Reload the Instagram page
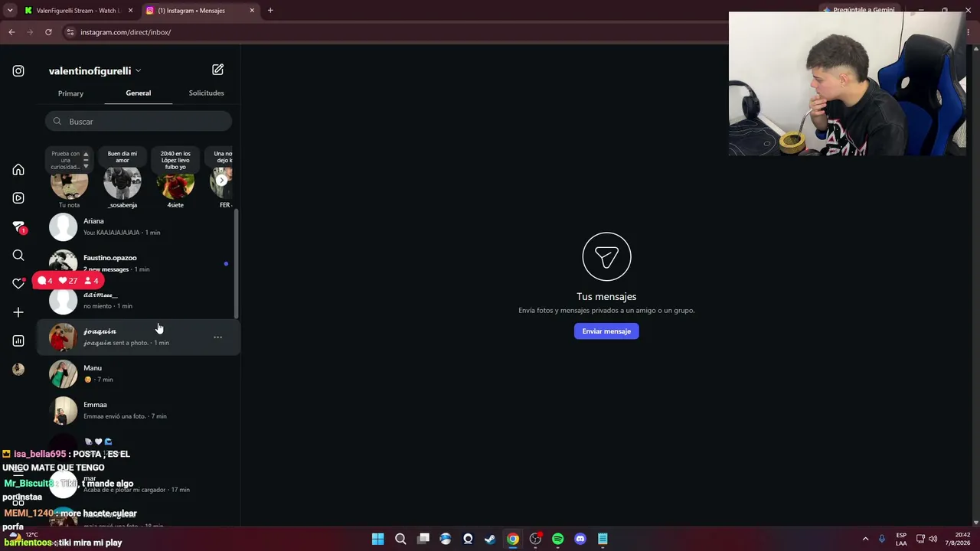Image resolution: width=980 pixels, height=551 pixels. pos(48,32)
